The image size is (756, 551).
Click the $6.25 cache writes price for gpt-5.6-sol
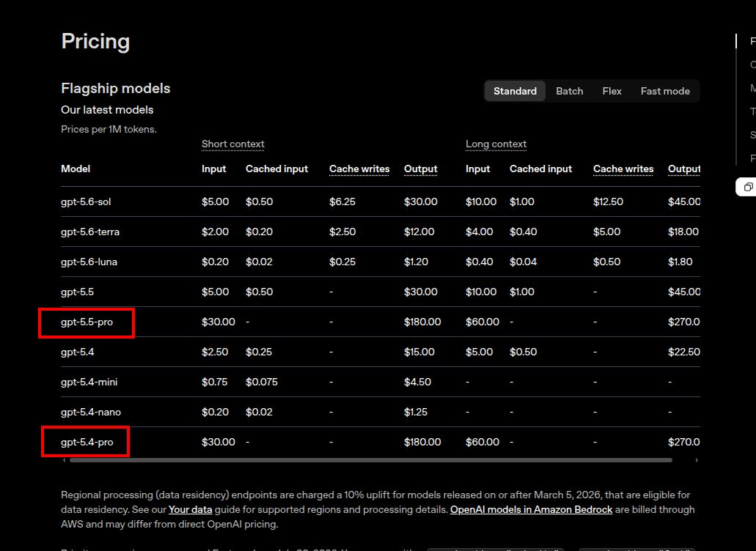coord(342,201)
